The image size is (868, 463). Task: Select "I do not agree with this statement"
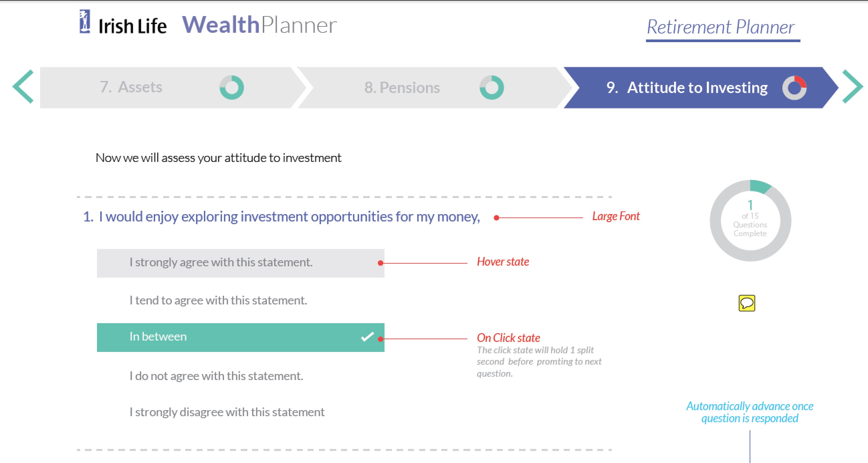(x=216, y=376)
